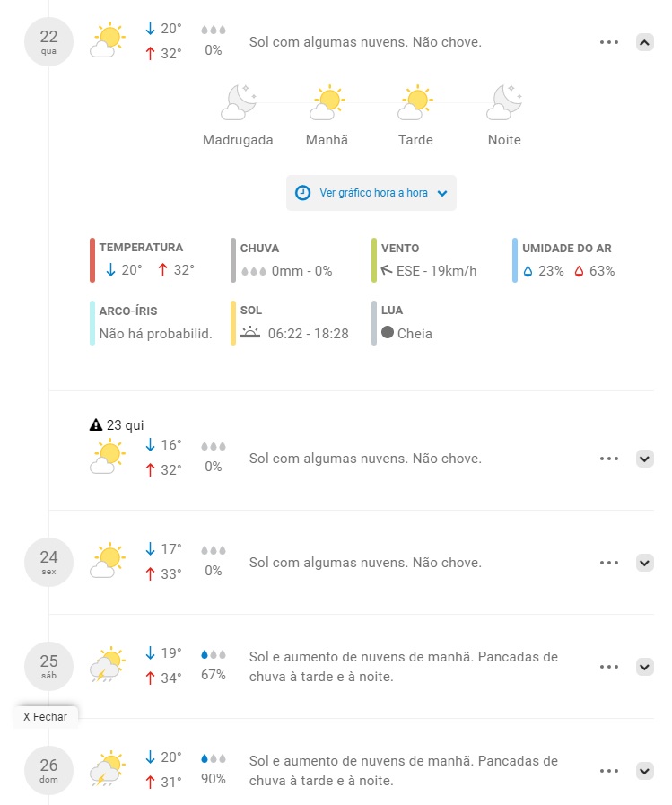The height and width of the screenshot is (805, 672).
Task: Click the sunrise icon in SOL section
Action: (x=250, y=332)
